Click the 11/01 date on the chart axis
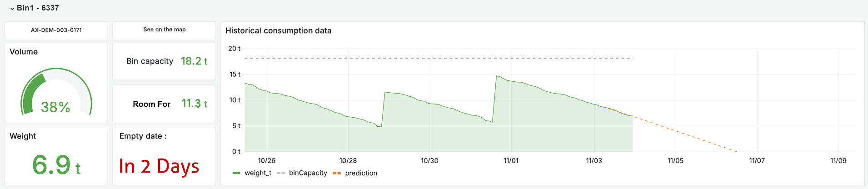The image size is (868, 189). (511, 160)
